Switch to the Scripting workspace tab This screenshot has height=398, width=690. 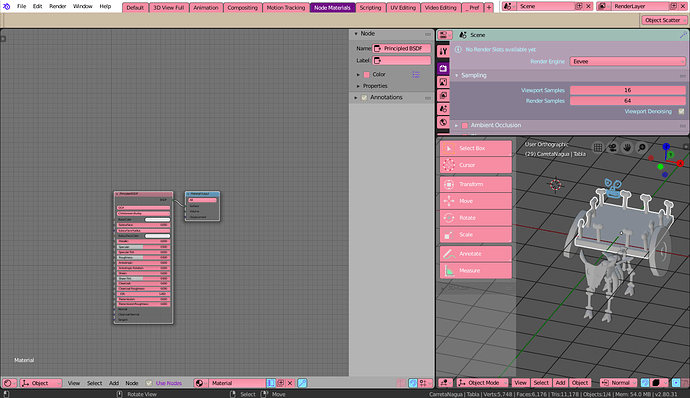(x=370, y=7)
